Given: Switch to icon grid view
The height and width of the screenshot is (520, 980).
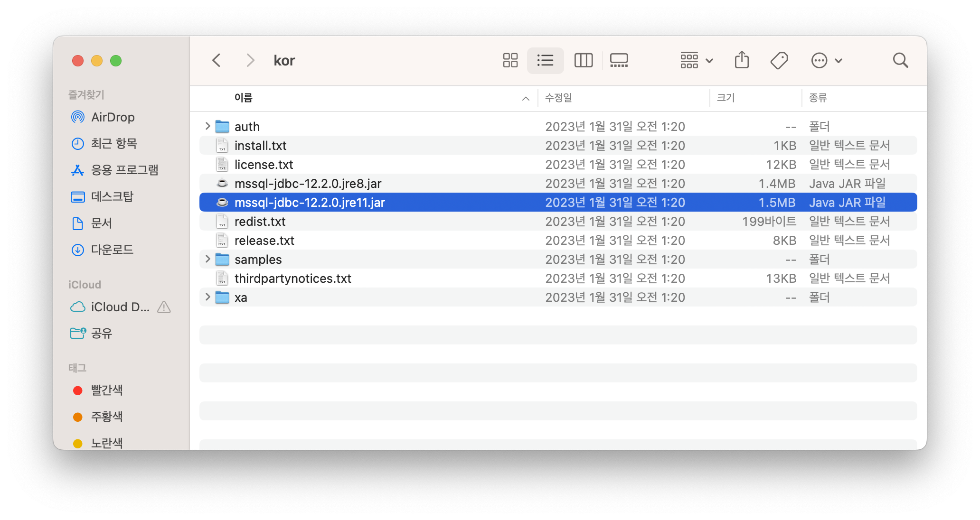Looking at the screenshot, I should point(510,60).
